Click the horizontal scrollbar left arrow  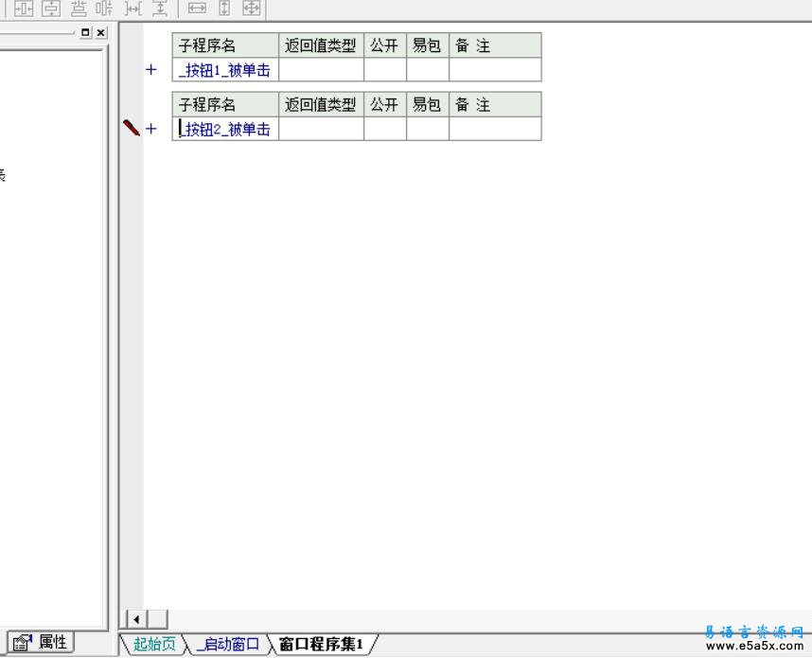[x=137, y=619]
